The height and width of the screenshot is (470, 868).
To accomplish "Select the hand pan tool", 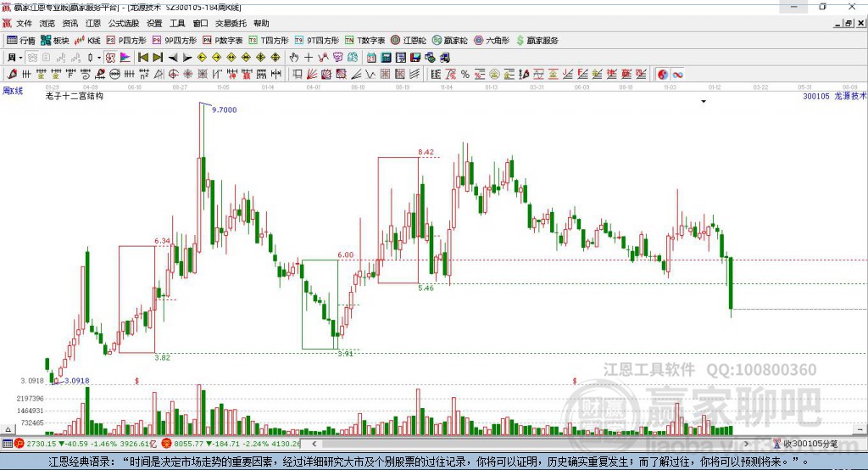I will point(294,58).
